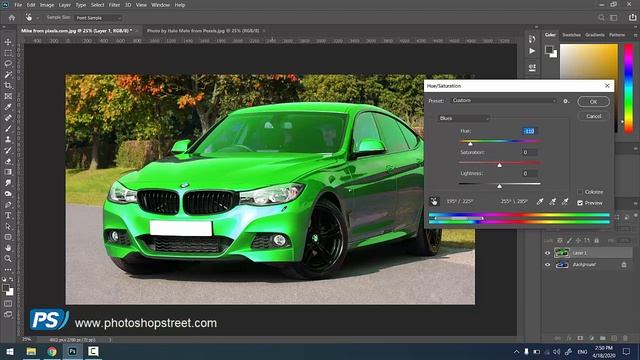Image resolution: width=640 pixels, height=360 pixels.
Task: Switch to Photo by Hale Mele document tab
Action: click(x=203, y=31)
